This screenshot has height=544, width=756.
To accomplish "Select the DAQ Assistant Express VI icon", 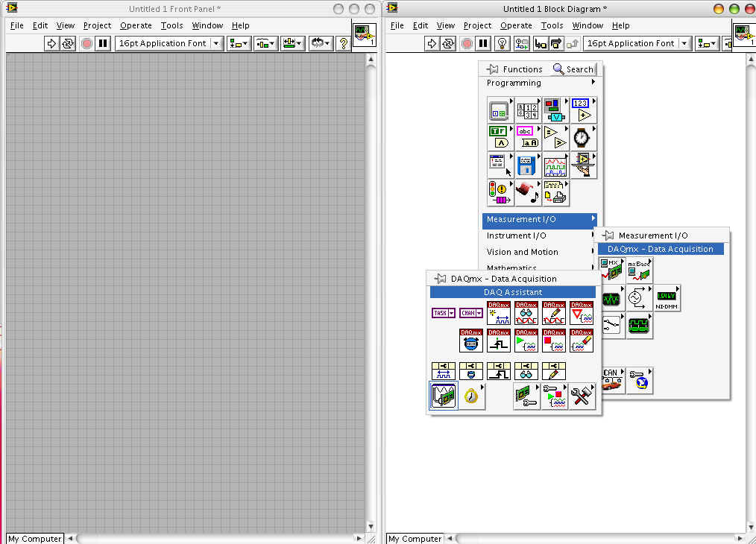I will tap(443, 396).
